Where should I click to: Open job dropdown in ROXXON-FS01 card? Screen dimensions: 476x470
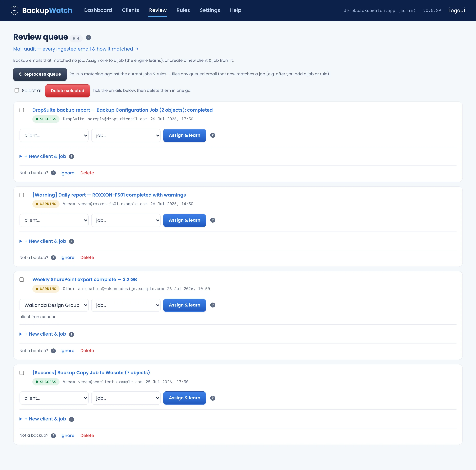pyautogui.click(x=126, y=220)
